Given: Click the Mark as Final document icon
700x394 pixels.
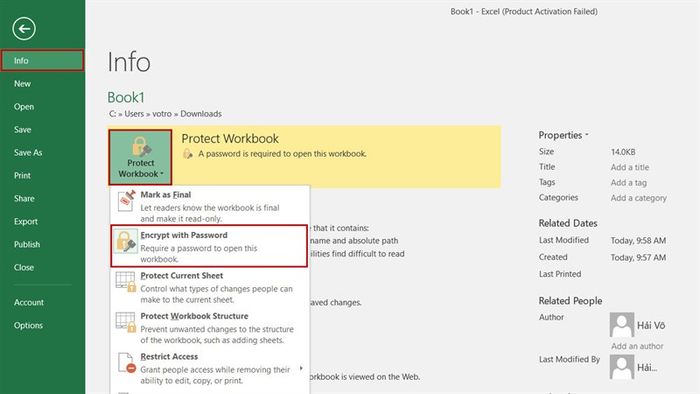Looking at the screenshot, I should [126, 200].
